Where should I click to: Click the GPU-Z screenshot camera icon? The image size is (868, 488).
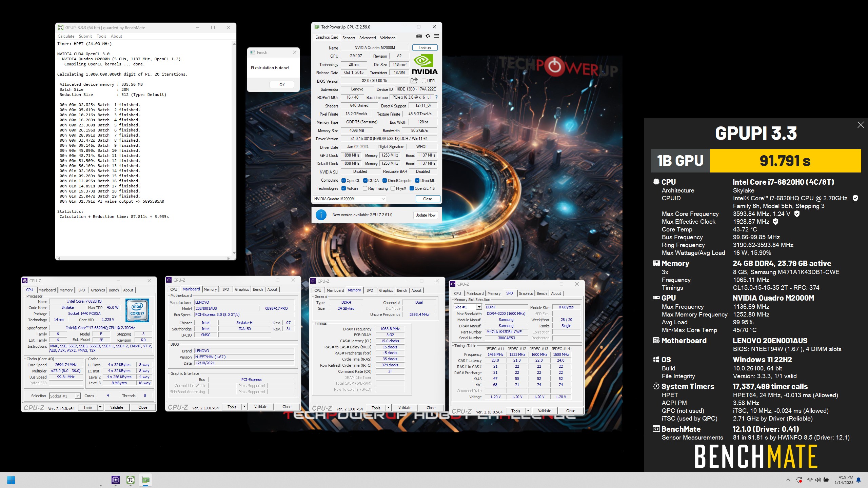(419, 36)
